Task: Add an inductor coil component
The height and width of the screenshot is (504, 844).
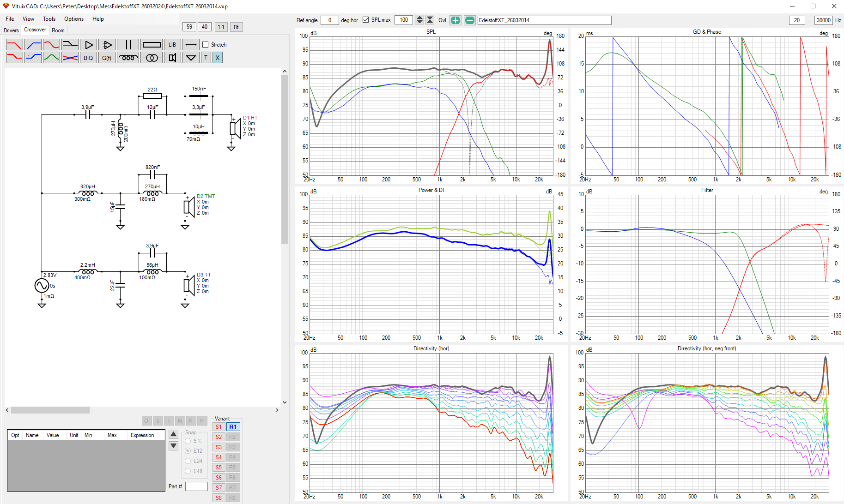Action: [128, 58]
